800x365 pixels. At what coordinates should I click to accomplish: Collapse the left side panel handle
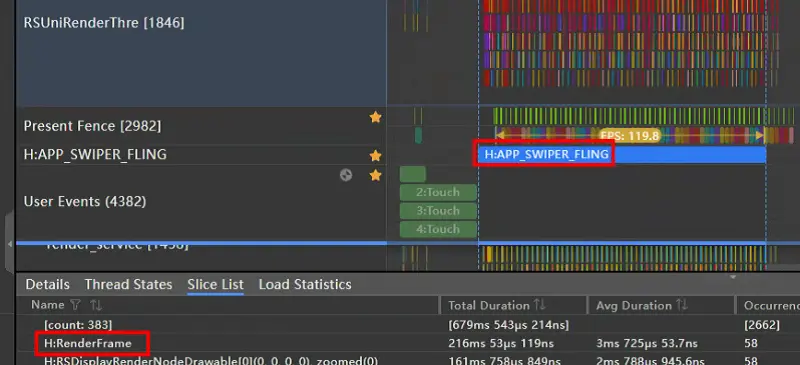(x=10, y=244)
